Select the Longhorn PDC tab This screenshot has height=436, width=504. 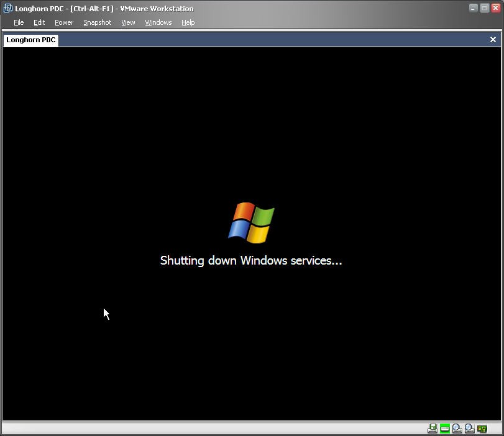(x=31, y=40)
